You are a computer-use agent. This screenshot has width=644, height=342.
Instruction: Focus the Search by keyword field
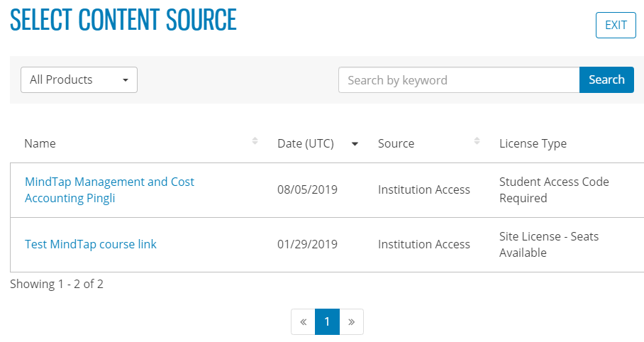coord(459,79)
